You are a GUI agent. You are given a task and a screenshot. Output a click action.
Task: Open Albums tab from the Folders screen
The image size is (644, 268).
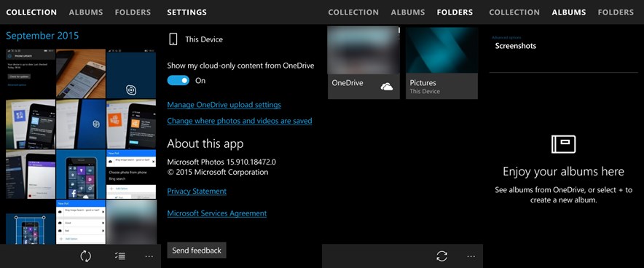[x=408, y=12]
